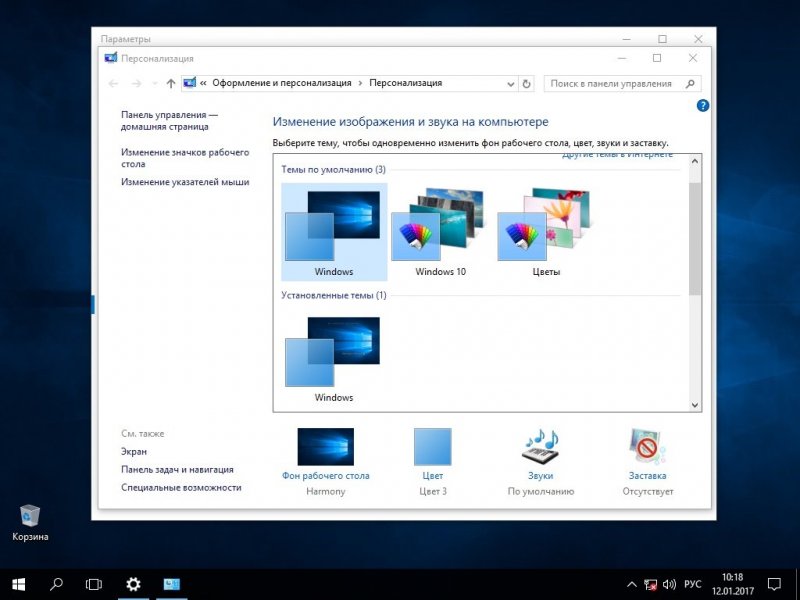Open Изменение значков рабочего стола link
This screenshot has width=800, height=600.
pos(185,158)
